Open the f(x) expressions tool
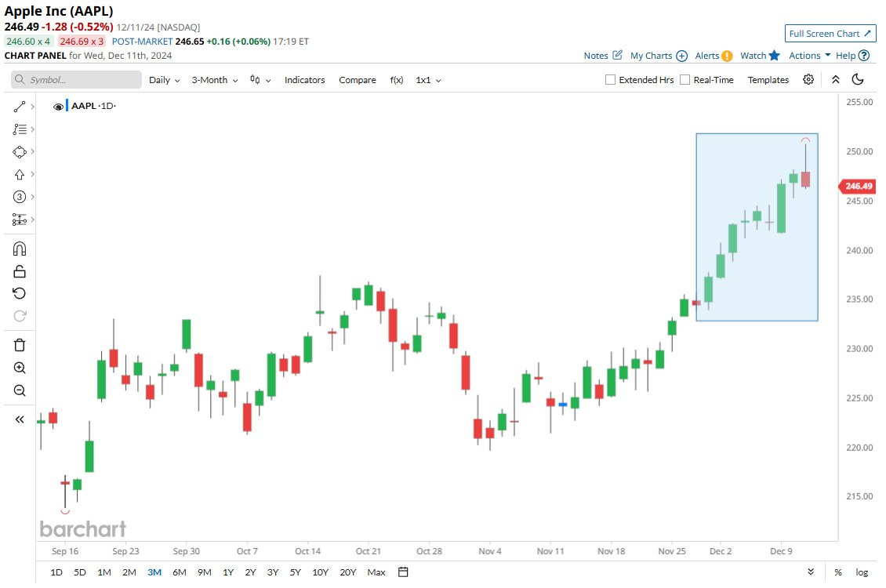 [397, 80]
